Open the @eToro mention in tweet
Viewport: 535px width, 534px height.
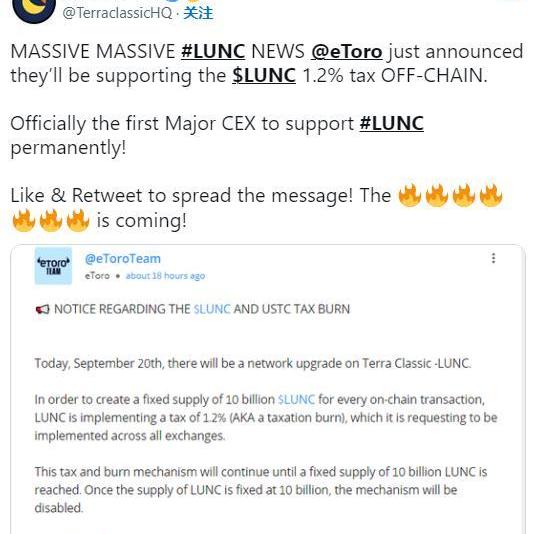pyautogui.click(x=347, y=52)
